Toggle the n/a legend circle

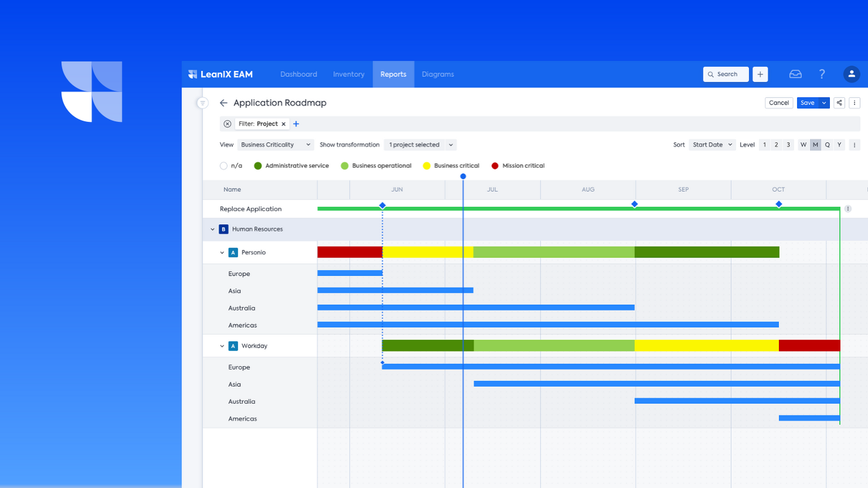(223, 166)
